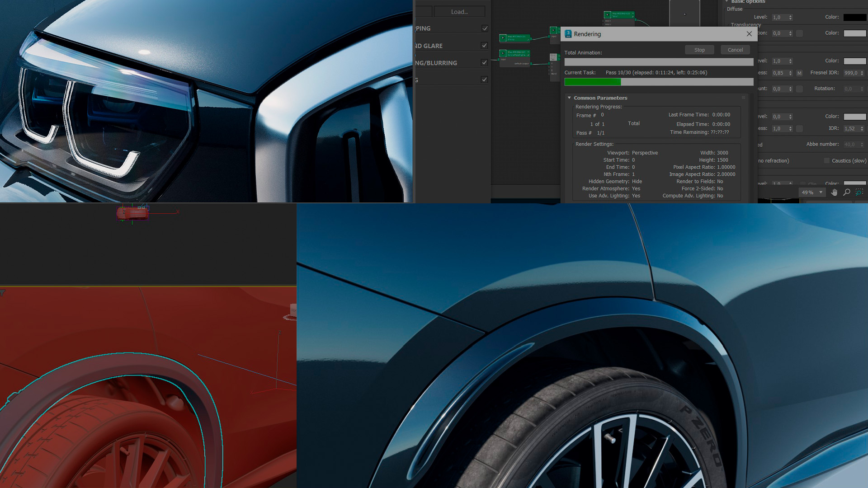Enable the Caustics (slow) checkbox

tap(827, 161)
